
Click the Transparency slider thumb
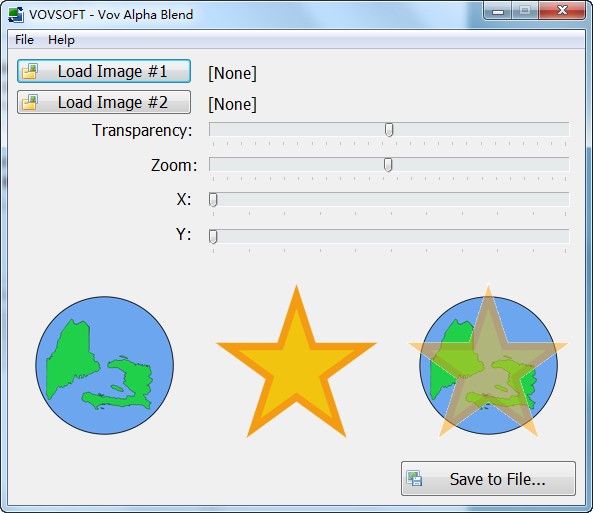(389, 130)
